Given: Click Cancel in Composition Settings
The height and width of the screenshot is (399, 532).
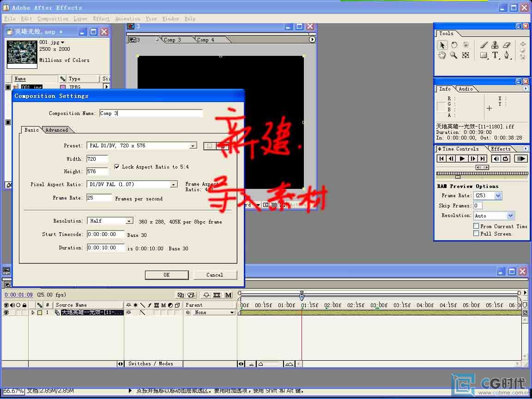Looking at the screenshot, I should 215,275.
